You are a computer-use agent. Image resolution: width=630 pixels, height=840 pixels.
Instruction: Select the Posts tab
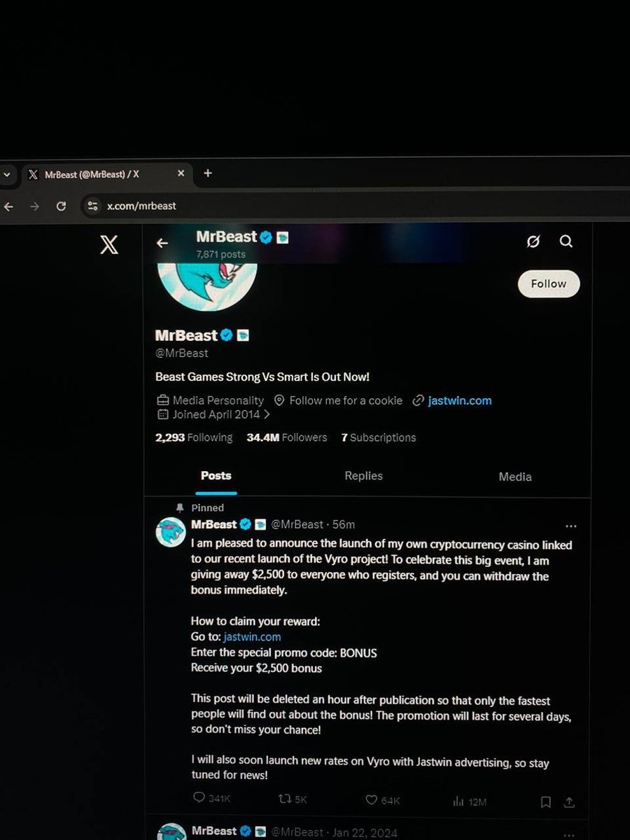tap(216, 476)
